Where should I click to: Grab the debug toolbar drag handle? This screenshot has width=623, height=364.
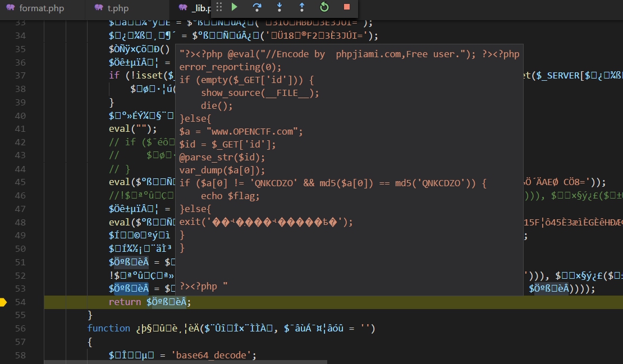[x=219, y=7]
